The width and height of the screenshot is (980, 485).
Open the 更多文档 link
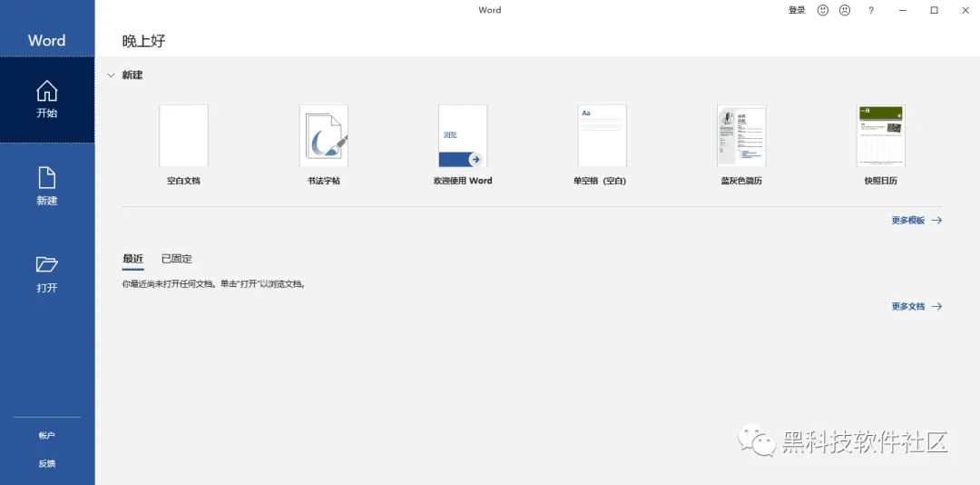916,307
